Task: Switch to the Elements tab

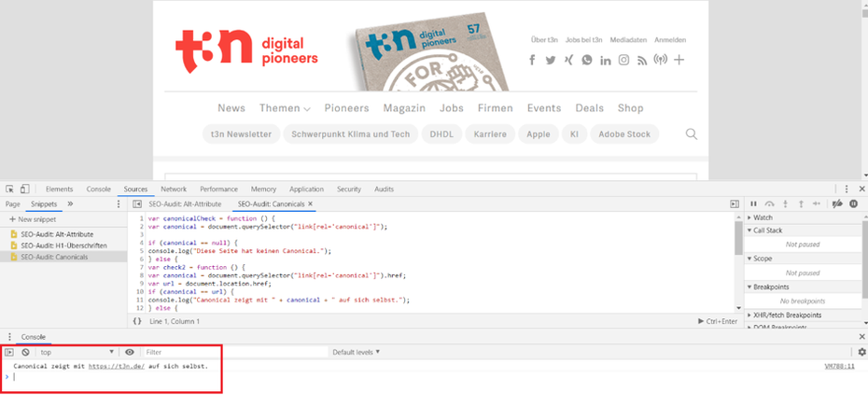Action: click(60, 189)
